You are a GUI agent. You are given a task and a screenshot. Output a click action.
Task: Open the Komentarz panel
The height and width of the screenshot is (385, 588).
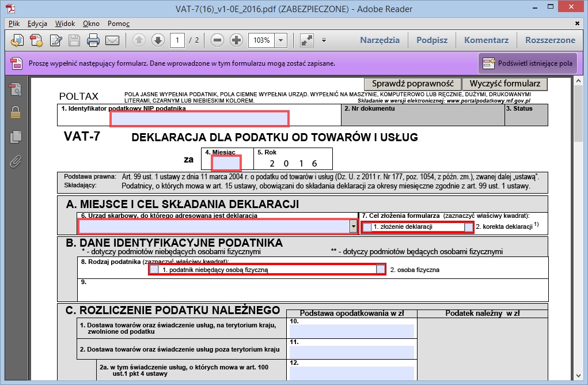[487, 40]
